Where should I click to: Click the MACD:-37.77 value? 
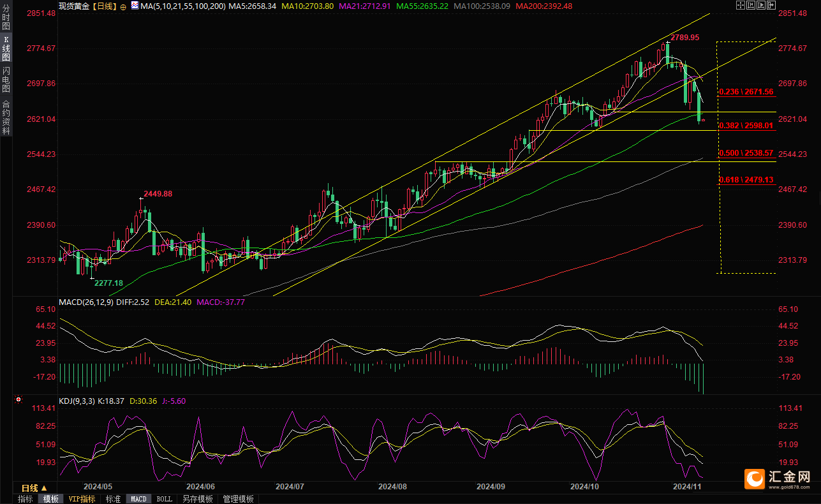[x=221, y=302]
